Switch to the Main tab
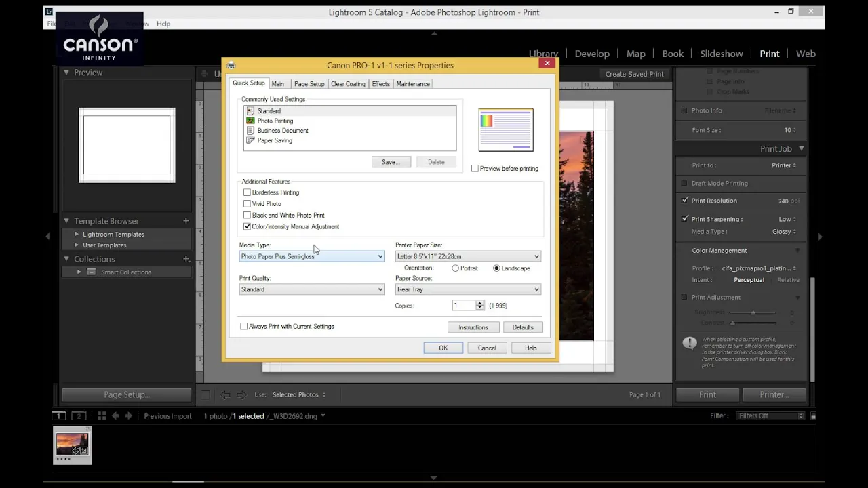The width and height of the screenshot is (868, 488). coord(278,84)
